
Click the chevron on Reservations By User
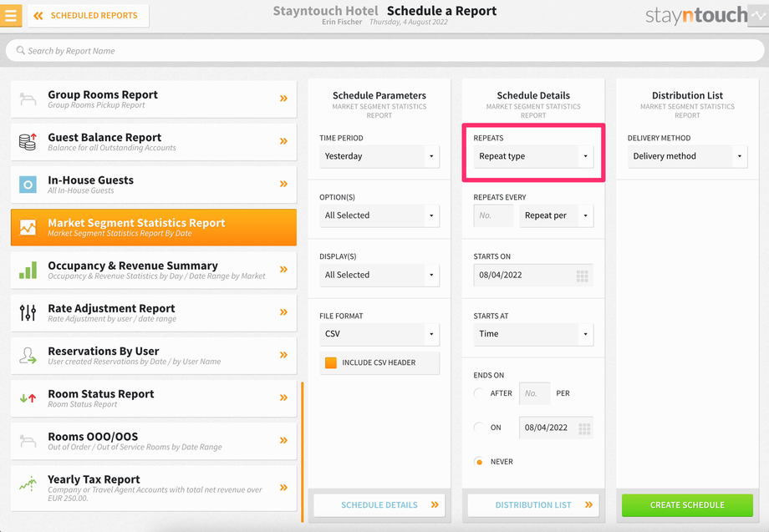pyautogui.click(x=283, y=355)
